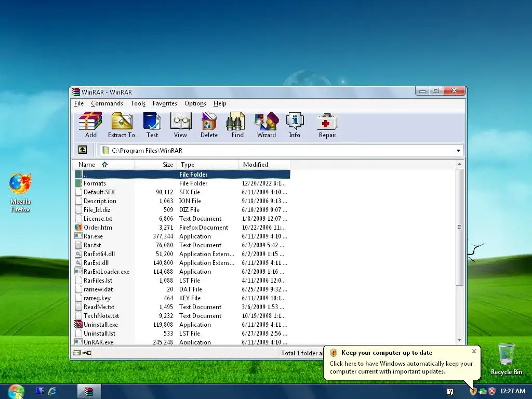Open the Windows Start orb

[16, 392]
